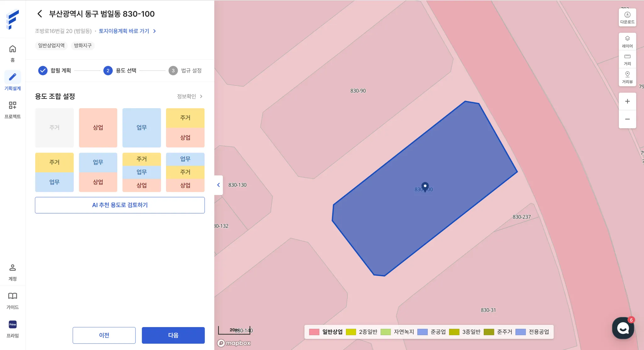Open the Home icon in sidebar
The height and width of the screenshot is (350, 644).
pos(13,49)
